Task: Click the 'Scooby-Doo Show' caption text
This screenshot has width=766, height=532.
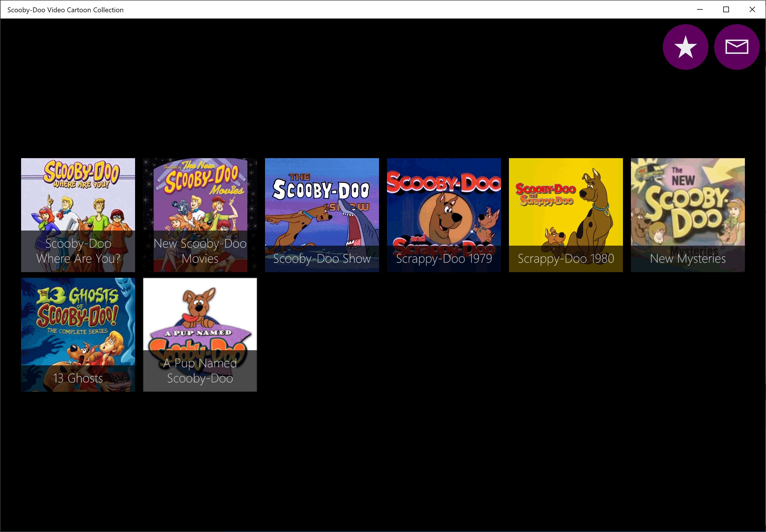Action: [x=322, y=259]
